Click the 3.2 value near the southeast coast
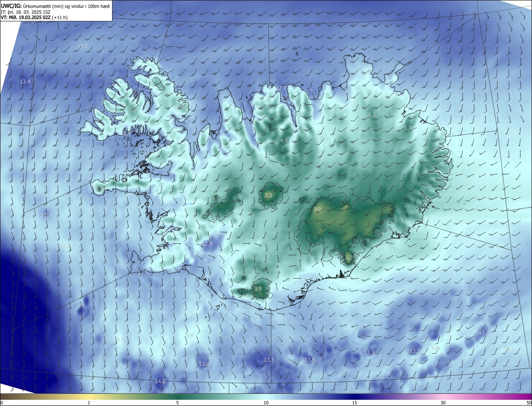 348,258
